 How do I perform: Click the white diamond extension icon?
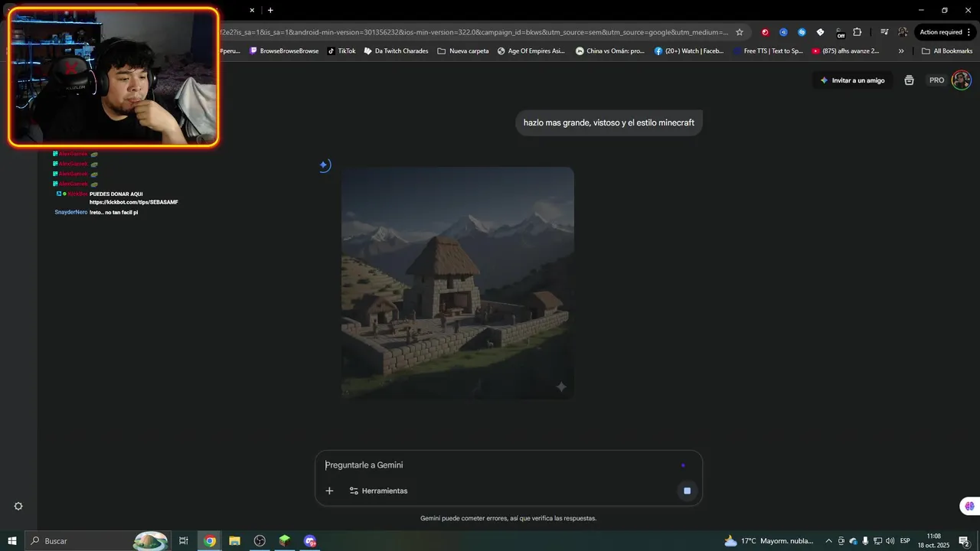click(x=820, y=32)
